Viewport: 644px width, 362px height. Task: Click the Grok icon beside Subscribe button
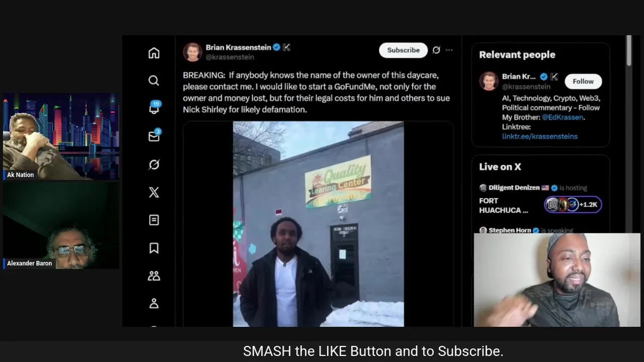click(x=436, y=50)
